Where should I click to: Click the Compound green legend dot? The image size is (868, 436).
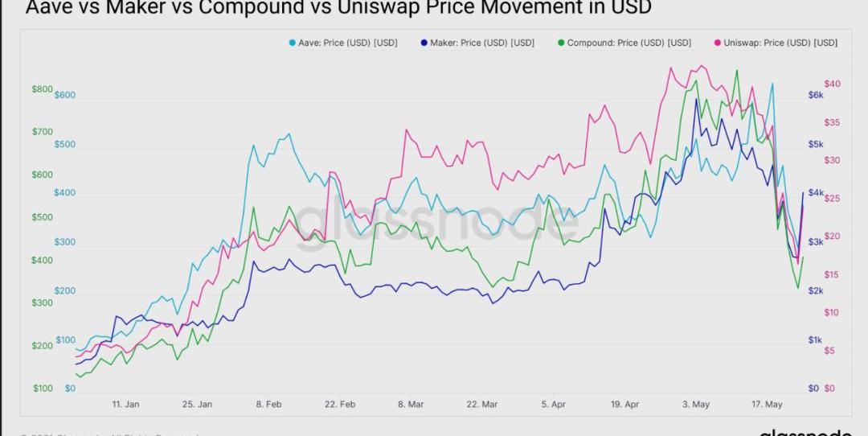click(x=560, y=43)
